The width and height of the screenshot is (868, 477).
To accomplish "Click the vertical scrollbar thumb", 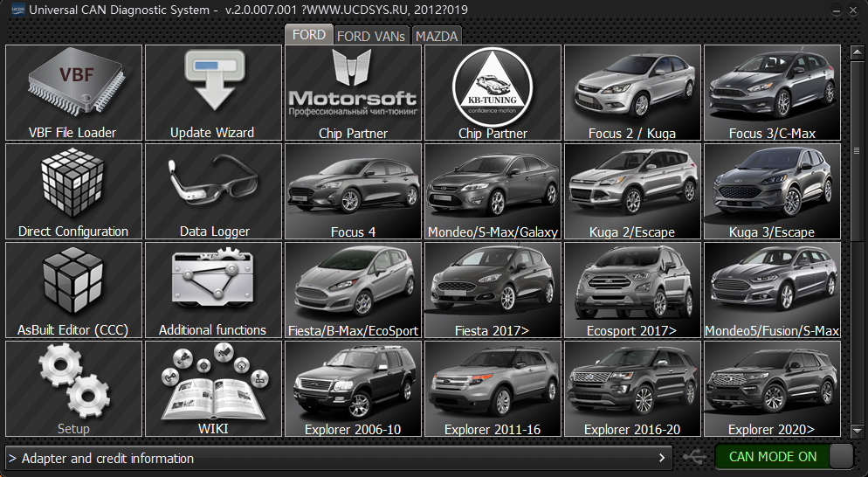I will pos(857,149).
